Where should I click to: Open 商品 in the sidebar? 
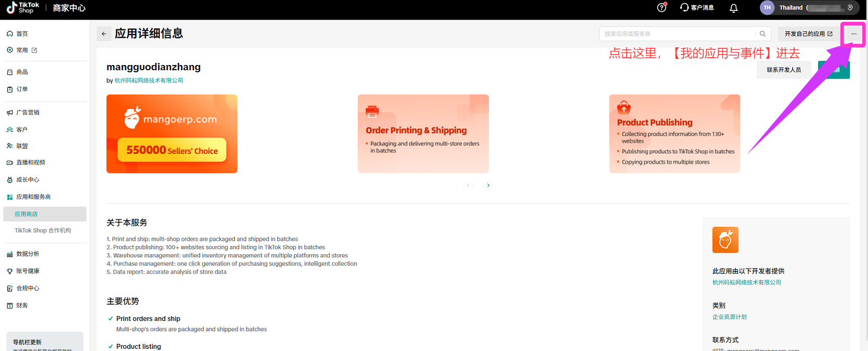click(22, 72)
